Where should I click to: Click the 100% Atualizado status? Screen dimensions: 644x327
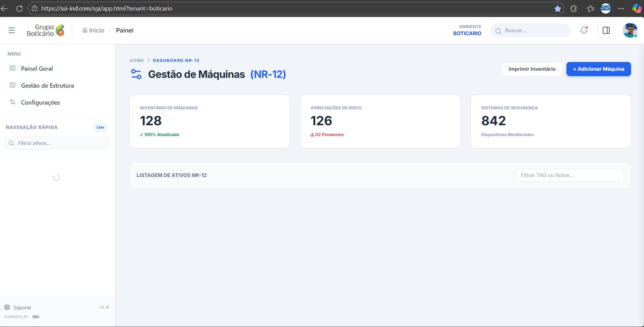pyautogui.click(x=159, y=135)
